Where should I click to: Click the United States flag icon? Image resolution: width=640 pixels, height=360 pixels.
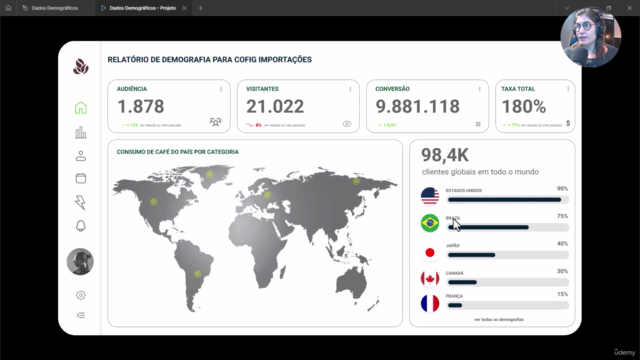[430, 196]
